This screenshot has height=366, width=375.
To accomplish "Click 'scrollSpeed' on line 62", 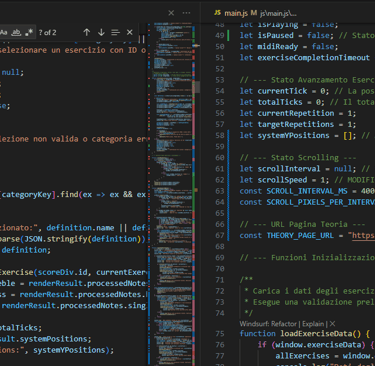I will (x=282, y=180).
